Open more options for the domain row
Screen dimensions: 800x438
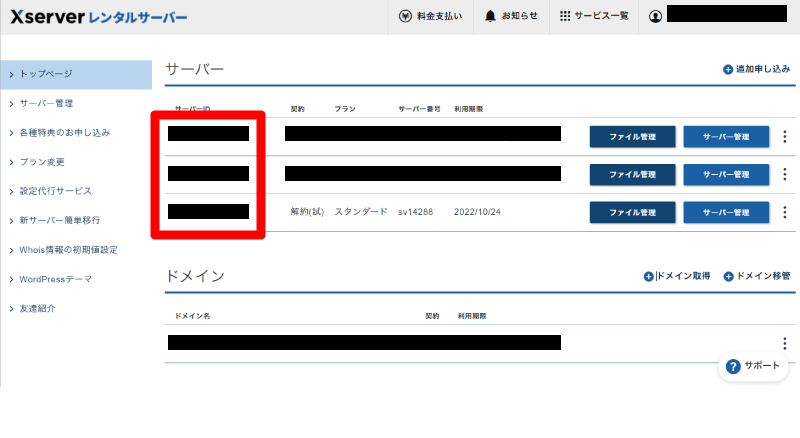point(785,343)
